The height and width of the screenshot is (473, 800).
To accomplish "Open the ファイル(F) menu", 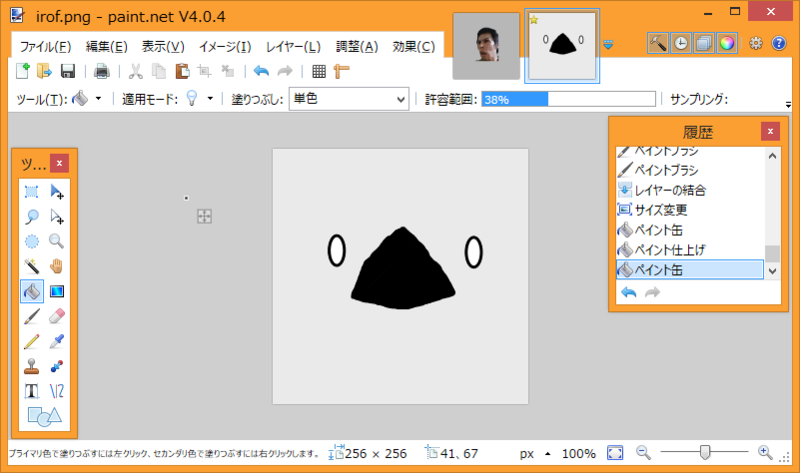I will click(45, 46).
